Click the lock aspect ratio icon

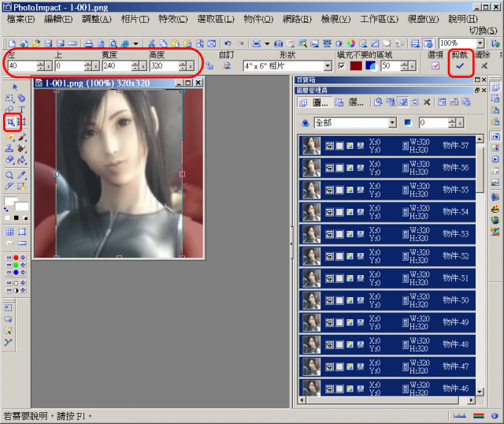click(209, 66)
